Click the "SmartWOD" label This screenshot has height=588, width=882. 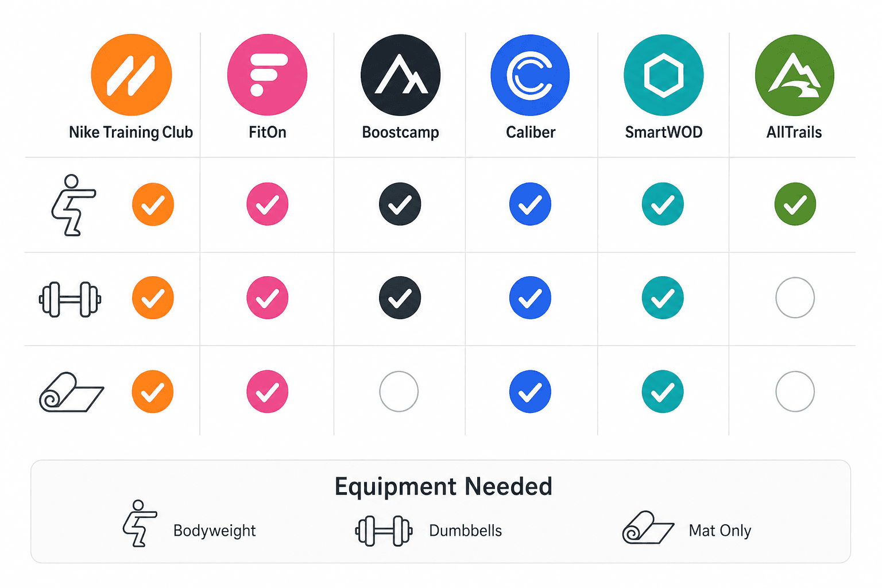pos(664,132)
